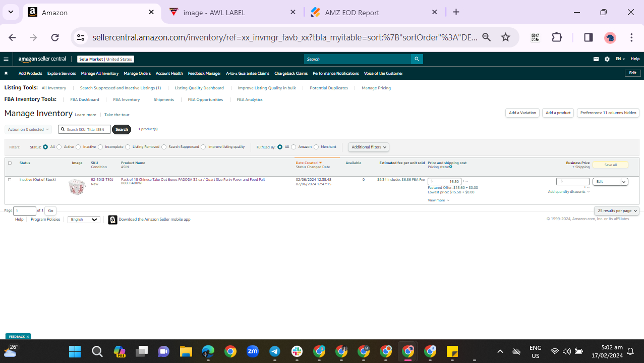Open Chrome three-dot menu
The image size is (644, 363).
pyautogui.click(x=631, y=37)
